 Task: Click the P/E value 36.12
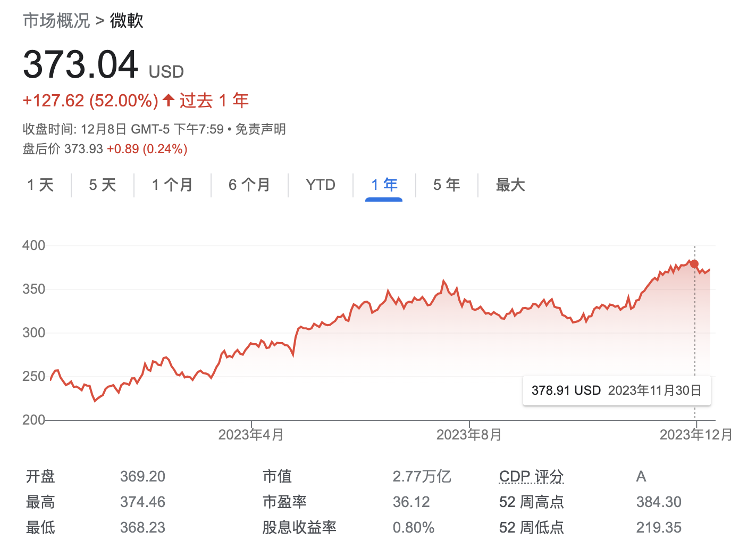(x=411, y=502)
